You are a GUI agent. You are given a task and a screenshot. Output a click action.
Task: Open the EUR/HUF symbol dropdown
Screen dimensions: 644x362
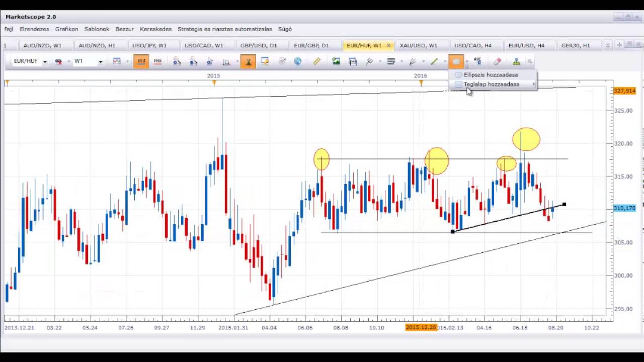44,61
